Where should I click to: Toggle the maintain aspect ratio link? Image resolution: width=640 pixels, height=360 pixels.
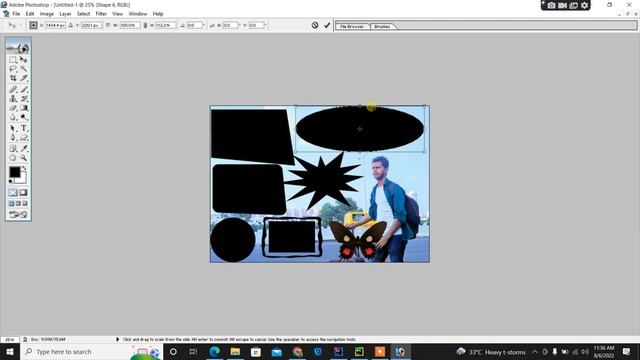click(145, 25)
